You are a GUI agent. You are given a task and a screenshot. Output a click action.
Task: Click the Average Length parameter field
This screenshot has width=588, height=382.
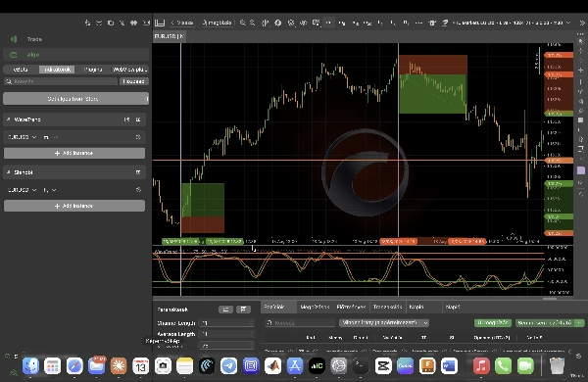(227, 334)
